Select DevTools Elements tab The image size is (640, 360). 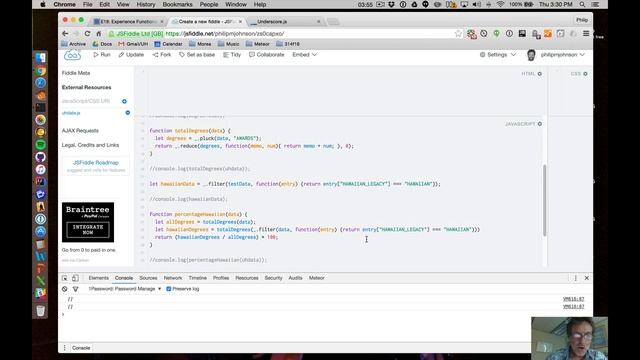tap(99, 278)
